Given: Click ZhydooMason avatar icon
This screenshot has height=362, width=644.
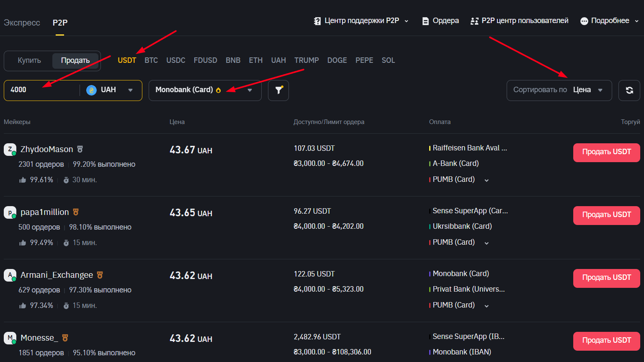Looking at the screenshot, I should tap(10, 150).
